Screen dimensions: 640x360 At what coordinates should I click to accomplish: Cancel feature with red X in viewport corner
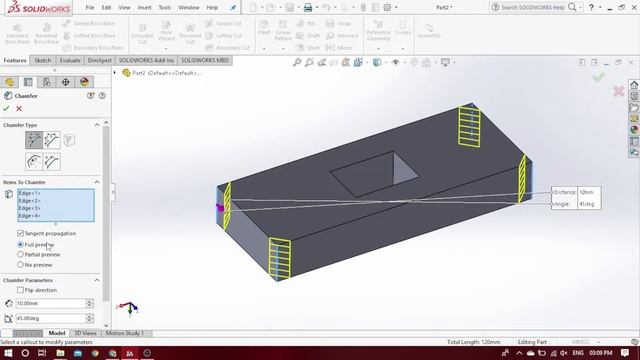click(618, 91)
